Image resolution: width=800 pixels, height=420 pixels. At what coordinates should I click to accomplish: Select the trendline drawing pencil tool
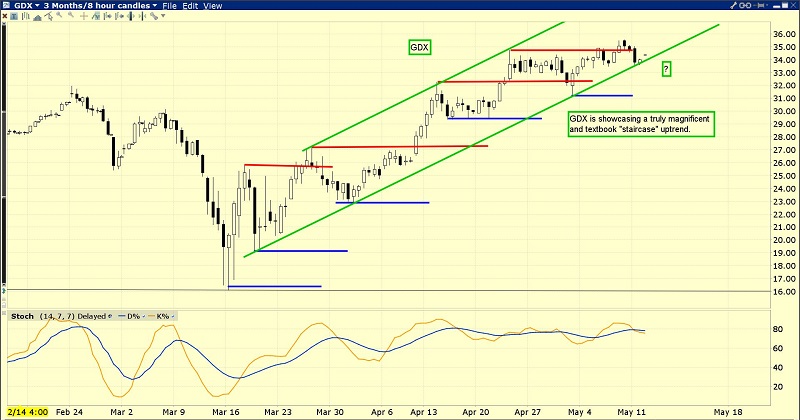pos(48,16)
